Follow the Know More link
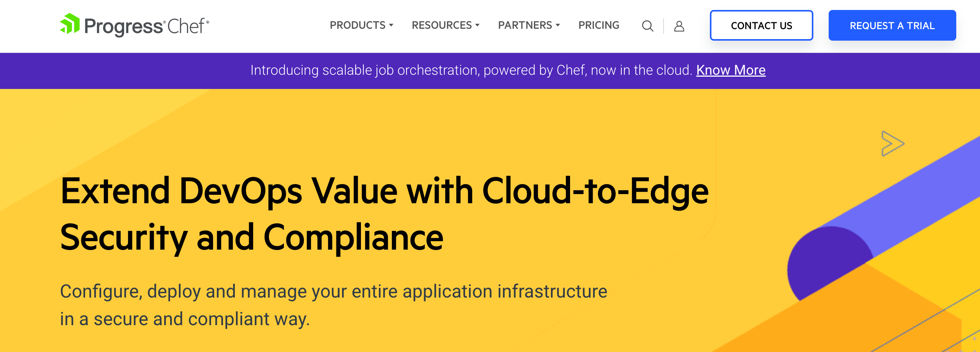The image size is (980, 352). 731,70
